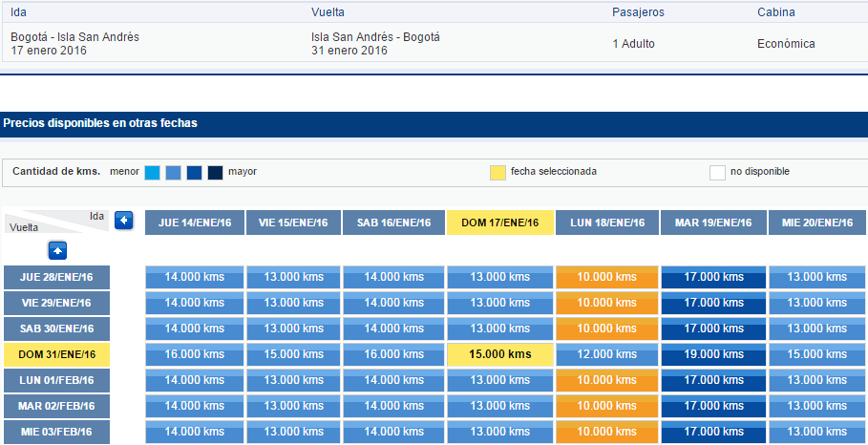Select return row JUE 28/ENE/16
This screenshot has width=868, height=445.
56,277
